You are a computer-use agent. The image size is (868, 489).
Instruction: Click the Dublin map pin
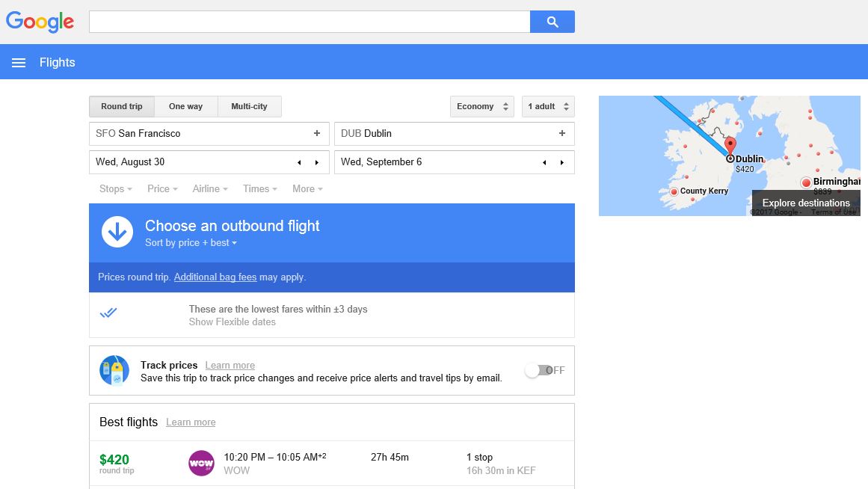tap(730, 146)
